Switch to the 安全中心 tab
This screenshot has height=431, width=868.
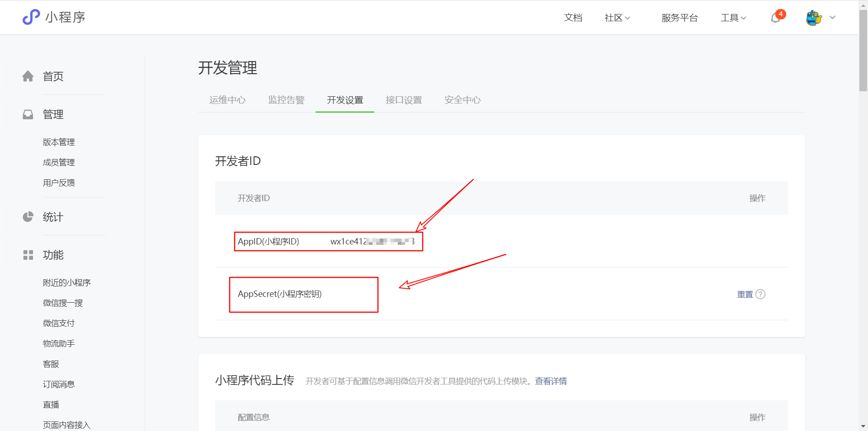462,100
